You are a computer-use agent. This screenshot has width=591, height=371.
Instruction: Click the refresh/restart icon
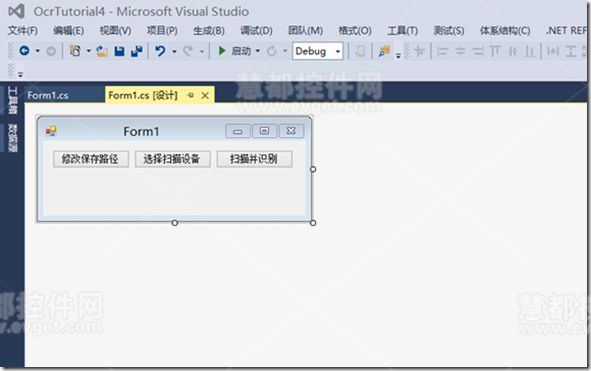271,51
